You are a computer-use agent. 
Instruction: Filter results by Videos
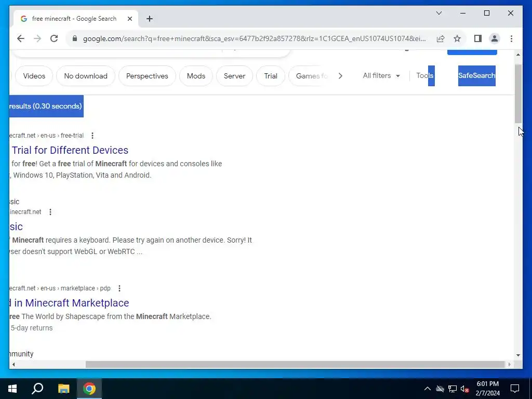pyautogui.click(x=34, y=76)
